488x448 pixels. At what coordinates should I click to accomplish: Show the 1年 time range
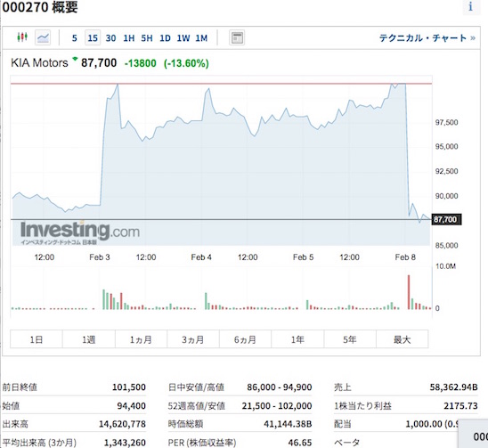297,339
